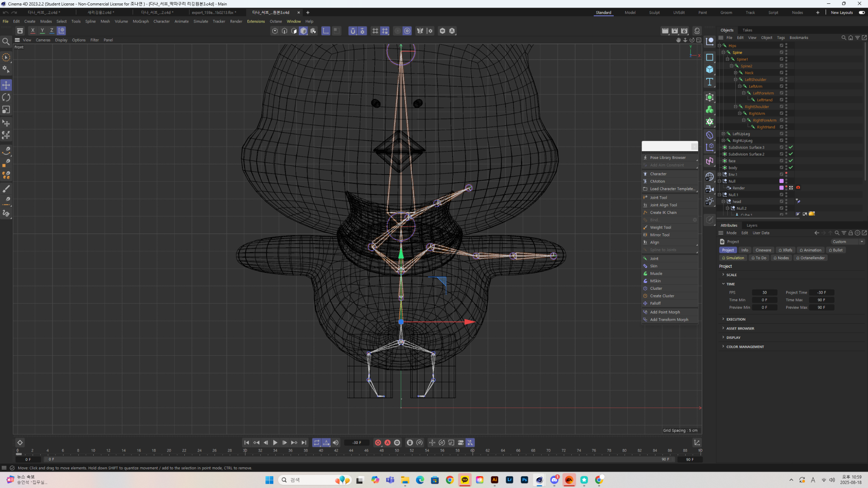Click the current frame field showing -30 F
The width and height of the screenshot is (868, 488).
point(356,443)
